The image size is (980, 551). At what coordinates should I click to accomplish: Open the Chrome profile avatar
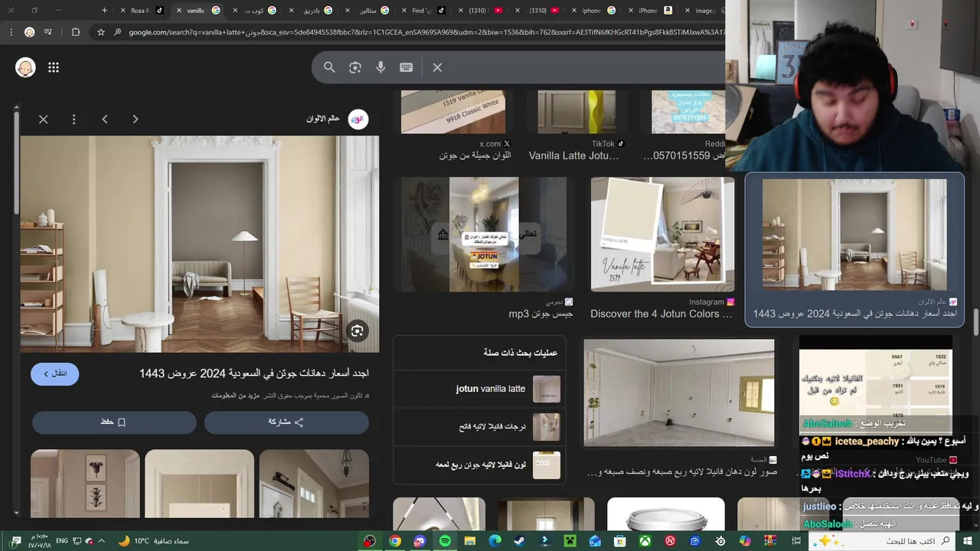click(29, 32)
